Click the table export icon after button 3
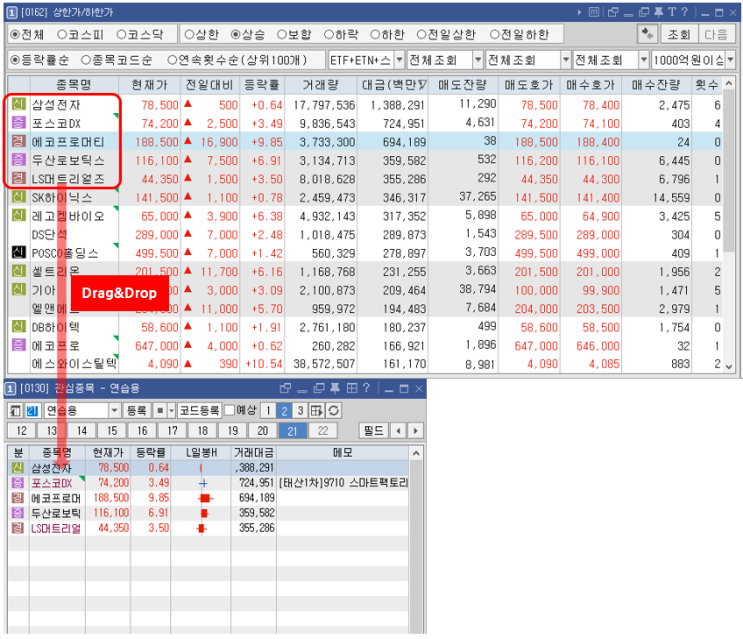 click(x=317, y=410)
